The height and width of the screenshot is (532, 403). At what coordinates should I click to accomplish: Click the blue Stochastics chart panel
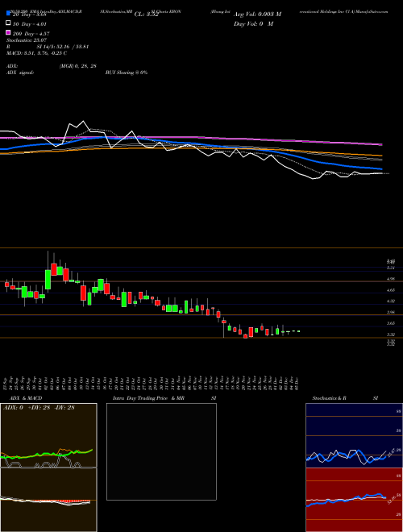coord(354,435)
